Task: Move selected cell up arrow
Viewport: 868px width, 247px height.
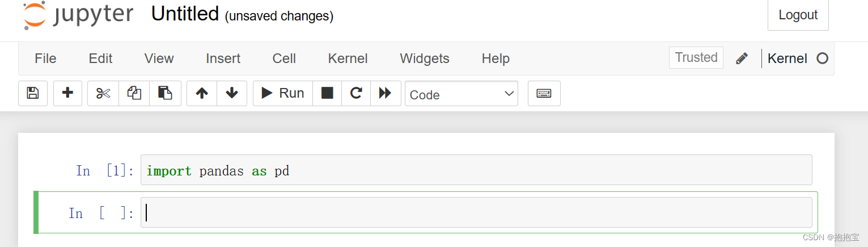Action: (x=202, y=93)
